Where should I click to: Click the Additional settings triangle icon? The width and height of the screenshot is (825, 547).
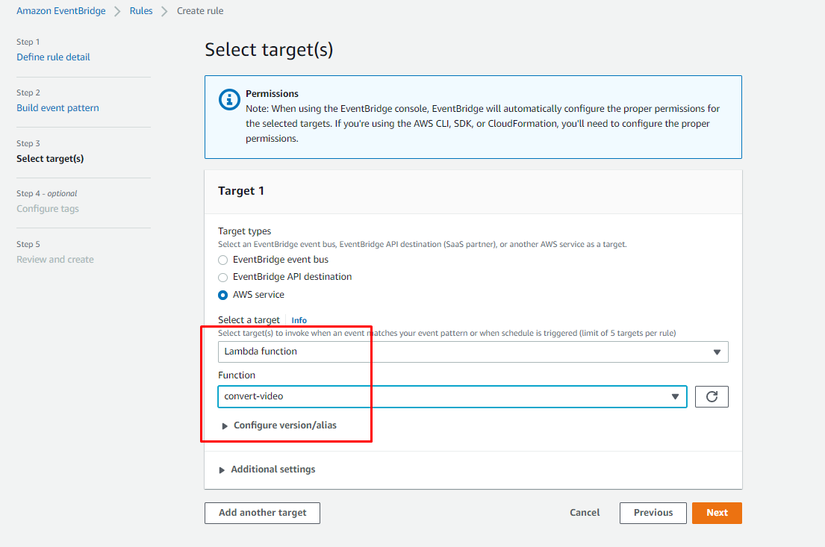coord(222,470)
